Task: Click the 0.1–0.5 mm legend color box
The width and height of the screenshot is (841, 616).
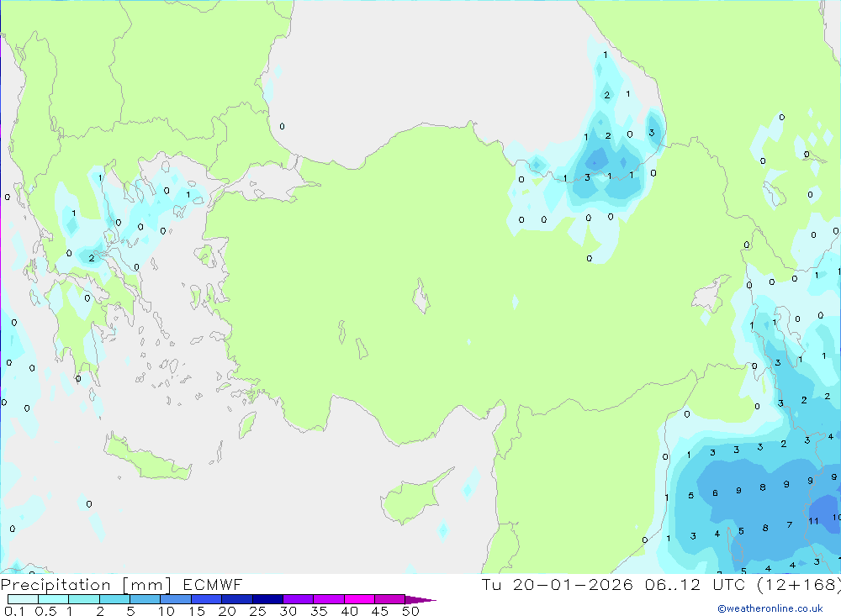Action: pos(23,599)
